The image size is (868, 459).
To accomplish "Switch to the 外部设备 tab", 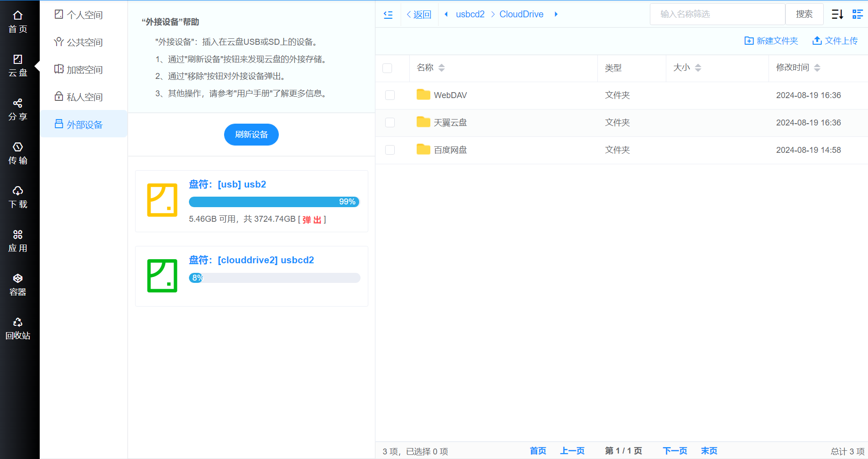I will (x=84, y=124).
